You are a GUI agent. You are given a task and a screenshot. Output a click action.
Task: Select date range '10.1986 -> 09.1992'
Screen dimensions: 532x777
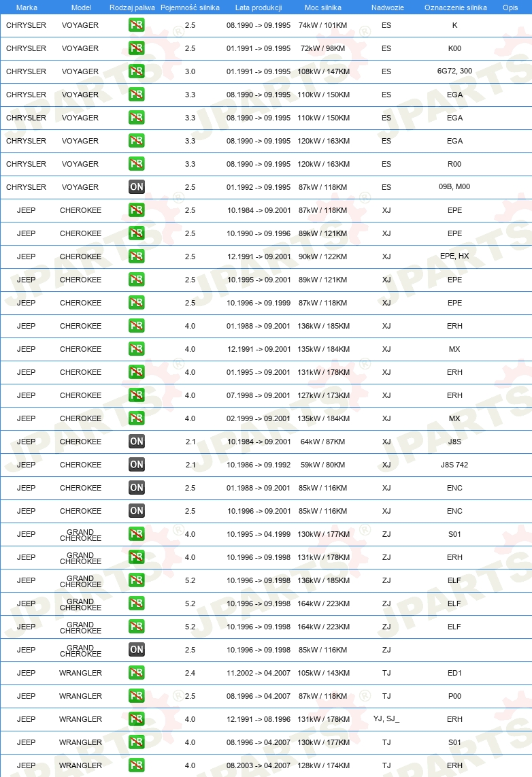(259, 465)
